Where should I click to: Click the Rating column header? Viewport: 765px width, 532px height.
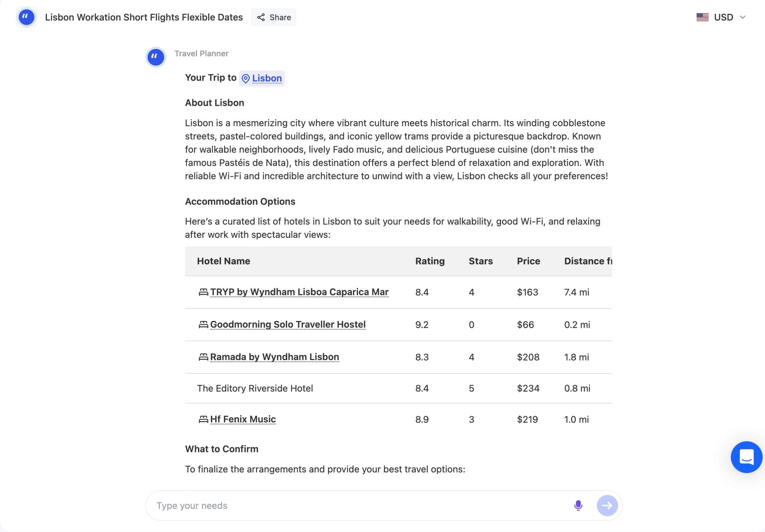point(430,261)
